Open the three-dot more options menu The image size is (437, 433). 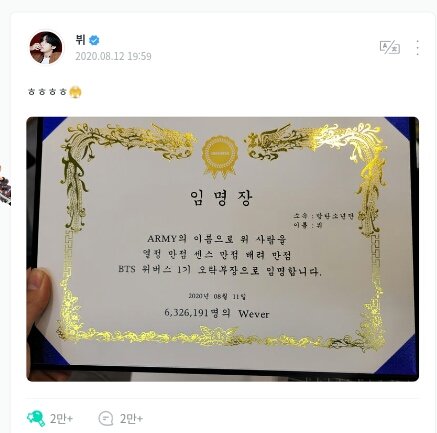pos(417,48)
